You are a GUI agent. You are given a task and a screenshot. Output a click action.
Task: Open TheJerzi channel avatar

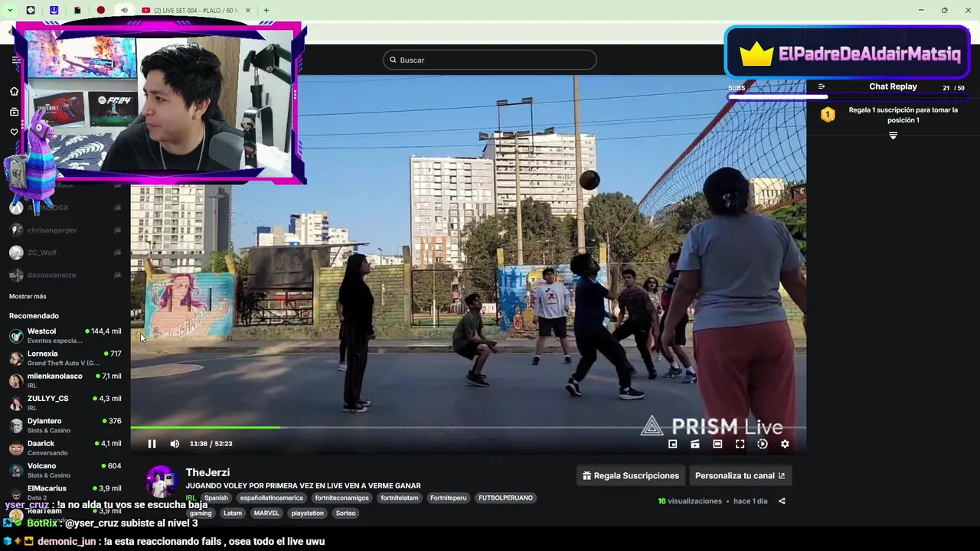(x=162, y=481)
